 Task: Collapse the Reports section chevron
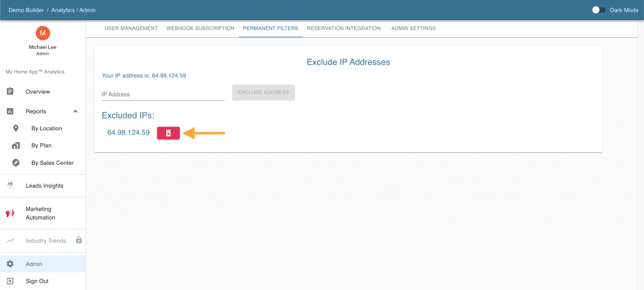click(x=75, y=111)
